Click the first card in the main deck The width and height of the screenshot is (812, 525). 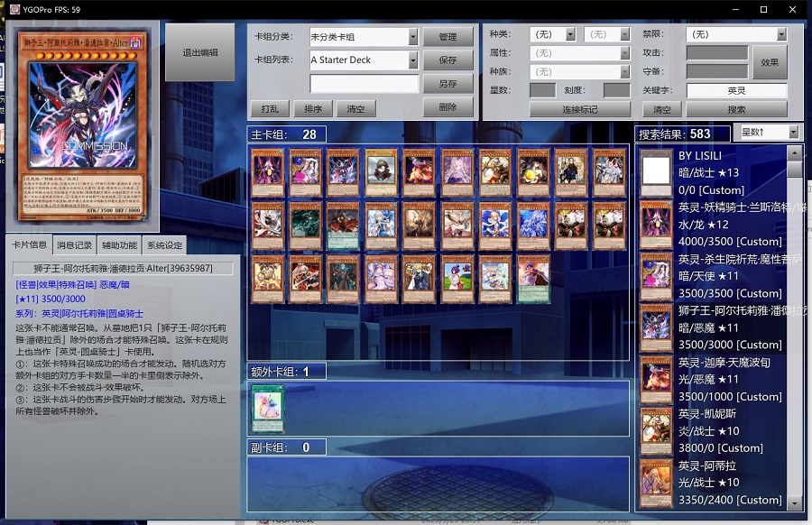[x=268, y=173]
